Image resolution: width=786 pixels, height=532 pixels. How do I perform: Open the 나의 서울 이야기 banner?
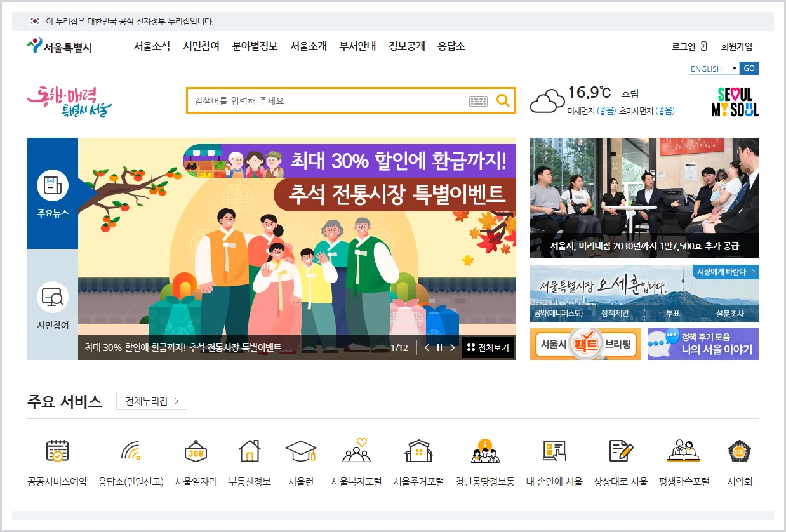(x=703, y=344)
